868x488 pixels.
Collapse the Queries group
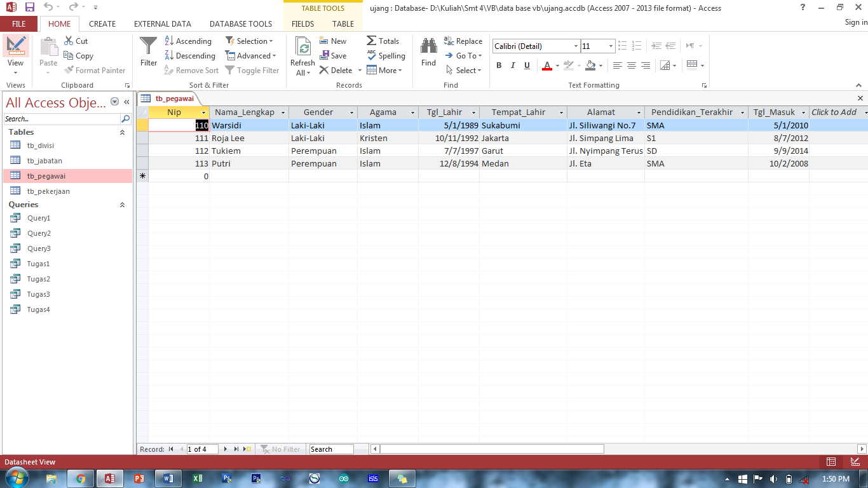(x=122, y=205)
